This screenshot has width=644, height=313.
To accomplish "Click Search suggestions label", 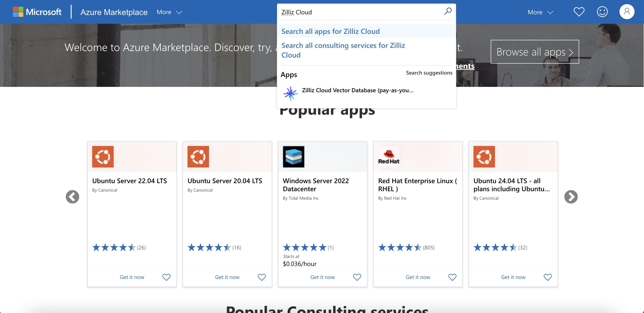I will [429, 73].
